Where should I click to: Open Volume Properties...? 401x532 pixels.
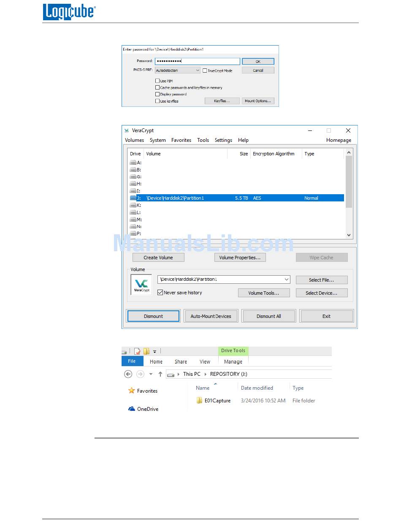click(240, 258)
